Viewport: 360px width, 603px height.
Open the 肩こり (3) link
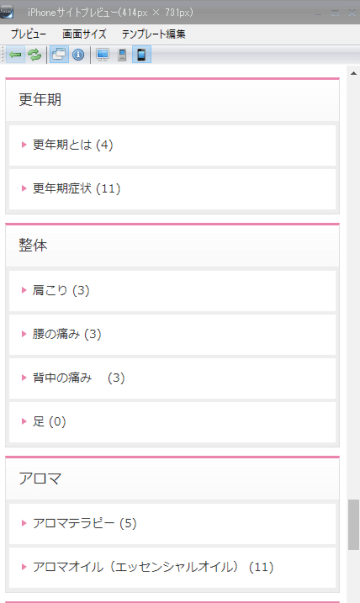click(172, 290)
